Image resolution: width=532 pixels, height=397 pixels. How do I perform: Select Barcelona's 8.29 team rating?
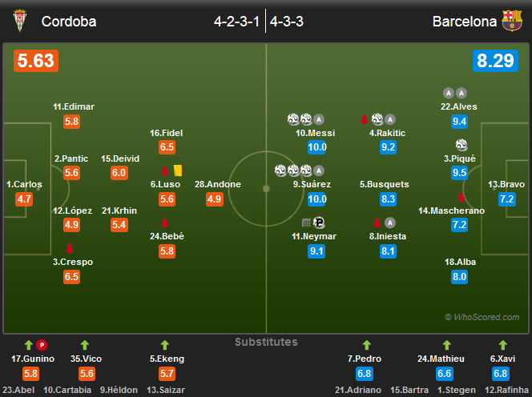click(x=495, y=61)
